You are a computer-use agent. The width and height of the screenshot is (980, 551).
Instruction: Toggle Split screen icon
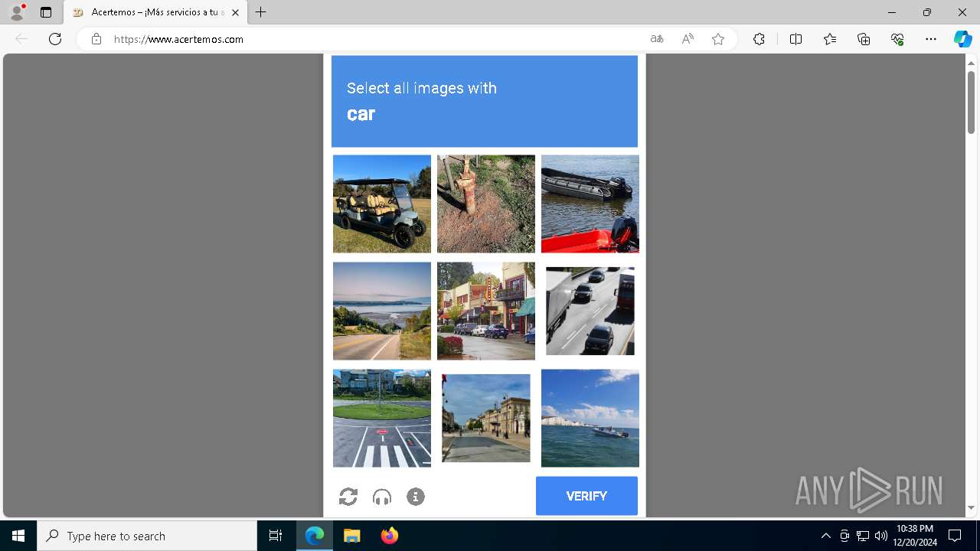click(795, 39)
